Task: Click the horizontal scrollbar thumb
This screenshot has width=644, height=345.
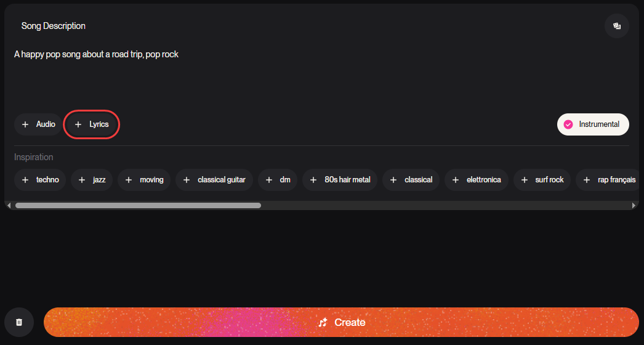Action: (138, 205)
